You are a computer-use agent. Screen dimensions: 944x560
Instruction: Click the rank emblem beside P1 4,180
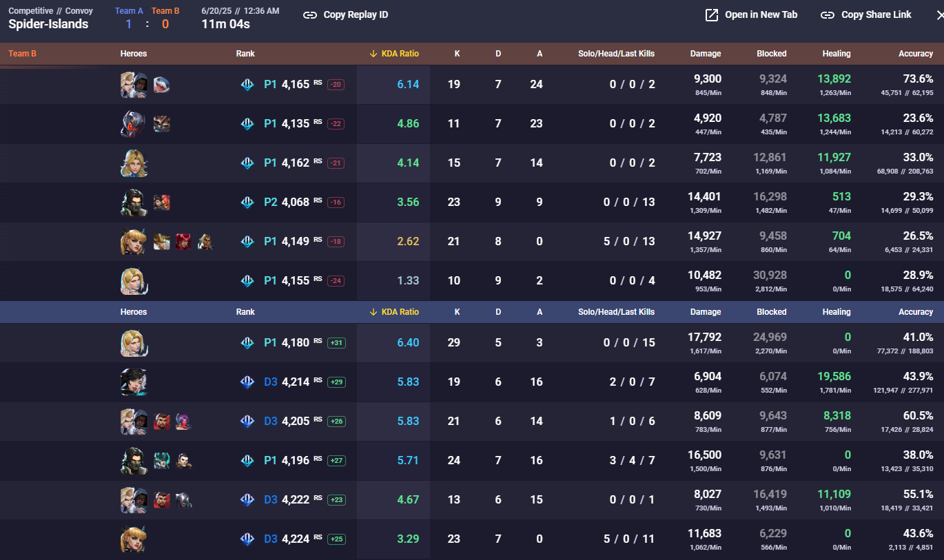click(247, 343)
